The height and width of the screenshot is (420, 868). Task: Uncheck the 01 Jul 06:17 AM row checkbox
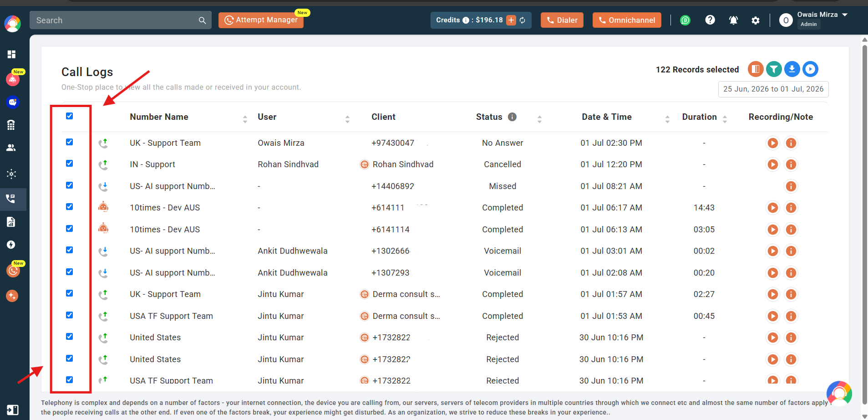tap(70, 206)
